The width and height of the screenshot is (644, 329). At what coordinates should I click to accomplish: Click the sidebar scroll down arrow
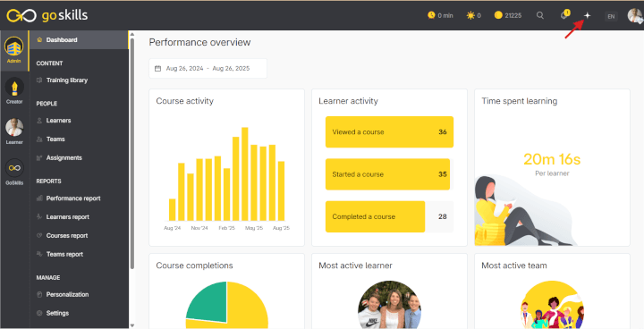[131, 325]
